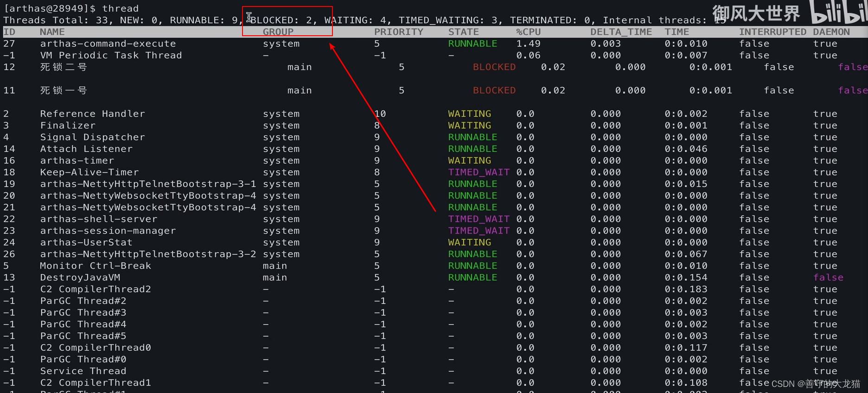Viewport: 868px width, 393px height.
Task: Select arthas-UserStat thread name
Action: click(86, 242)
